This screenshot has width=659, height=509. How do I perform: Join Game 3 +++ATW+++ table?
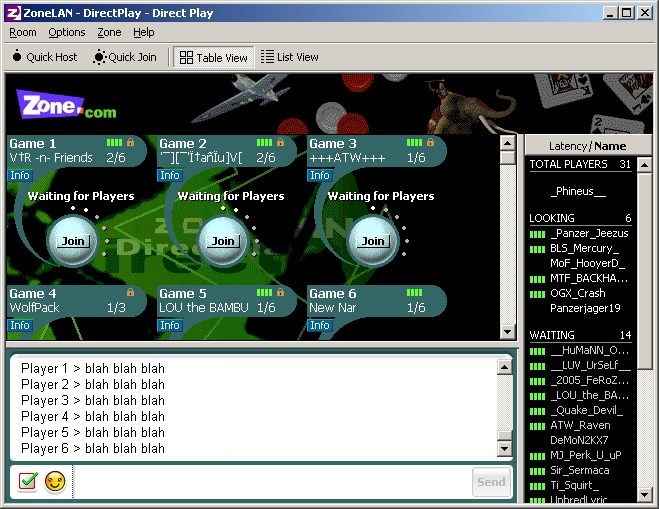pyautogui.click(x=373, y=241)
